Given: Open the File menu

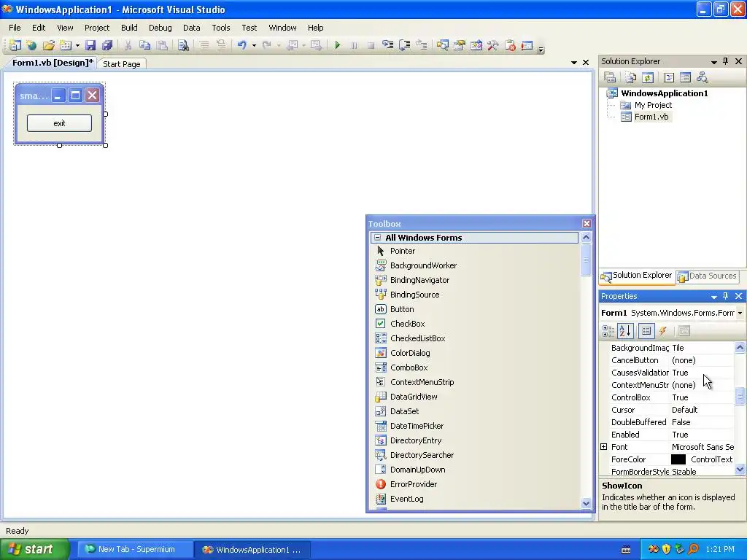Looking at the screenshot, I should pos(15,28).
